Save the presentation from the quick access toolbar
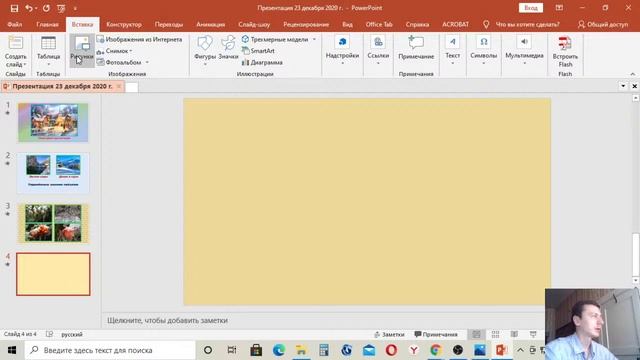 (x=14, y=8)
